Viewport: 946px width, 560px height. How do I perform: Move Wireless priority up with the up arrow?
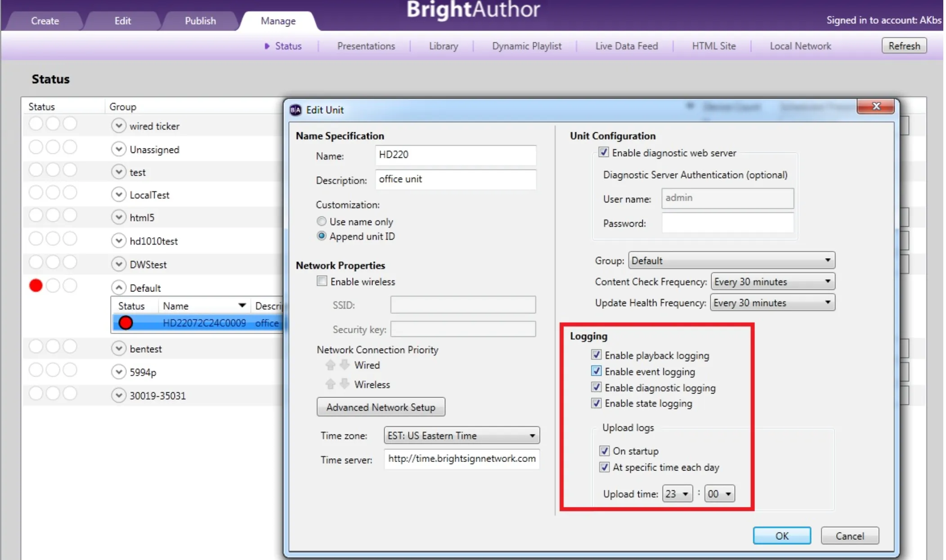[x=330, y=384]
